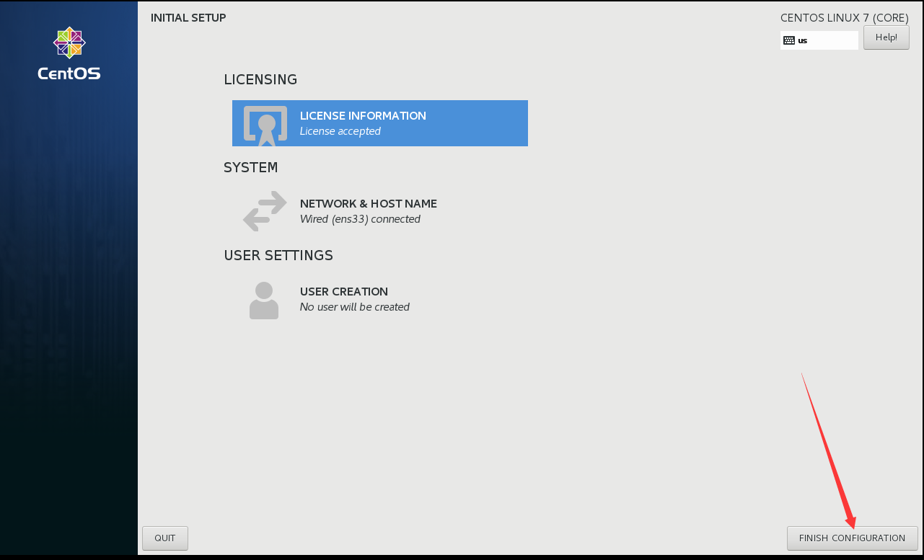Screen dimensions: 924x560
Task: Select 'Wired (ens33) connected' status text
Action: (x=360, y=219)
